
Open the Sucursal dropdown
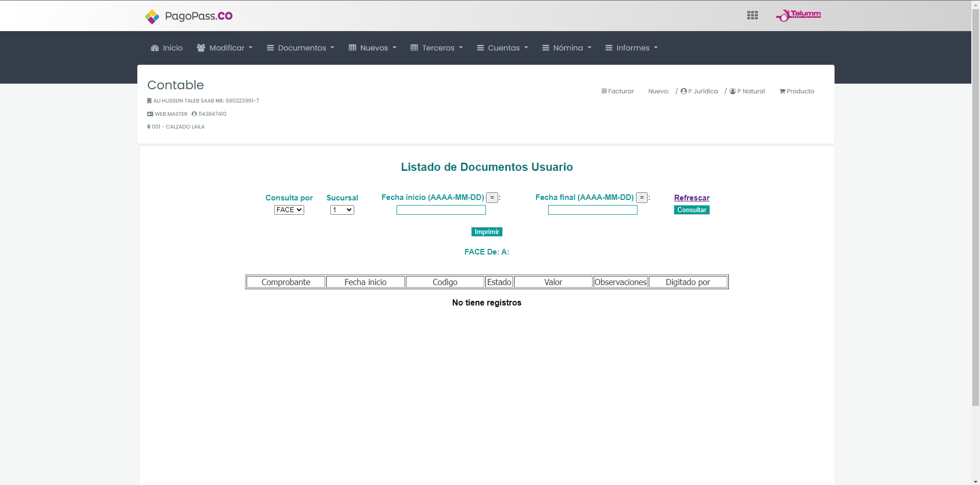(x=342, y=210)
